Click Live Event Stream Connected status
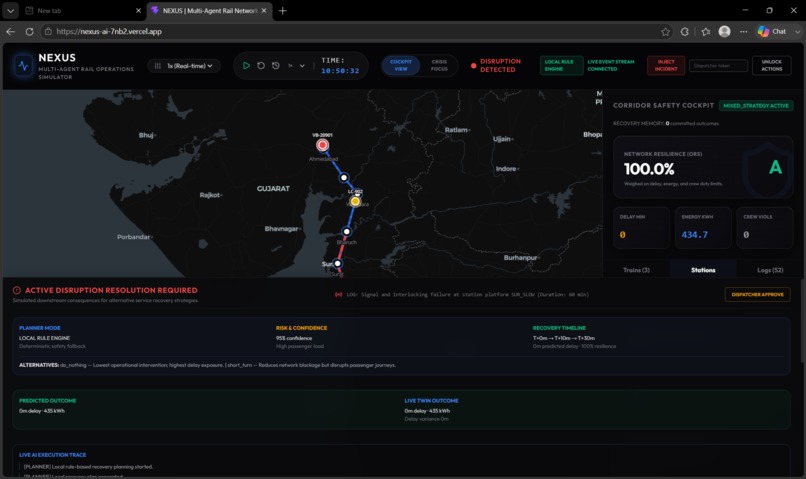 point(611,65)
